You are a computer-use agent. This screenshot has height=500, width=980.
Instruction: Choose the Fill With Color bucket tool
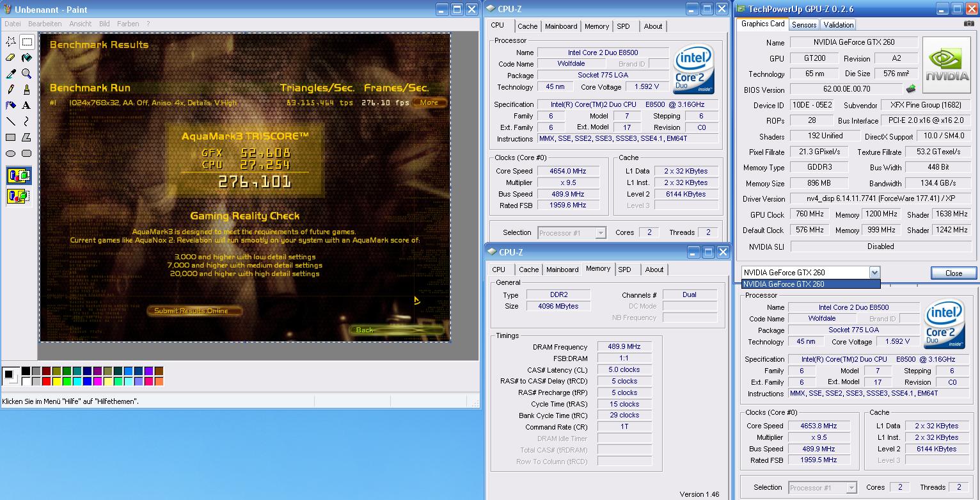(26, 58)
